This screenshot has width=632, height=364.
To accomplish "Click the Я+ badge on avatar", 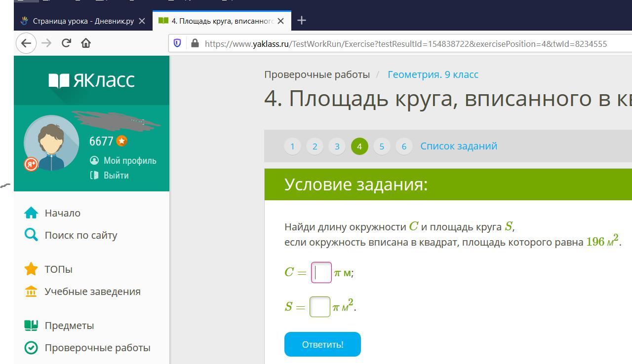I will click(x=31, y=164).
